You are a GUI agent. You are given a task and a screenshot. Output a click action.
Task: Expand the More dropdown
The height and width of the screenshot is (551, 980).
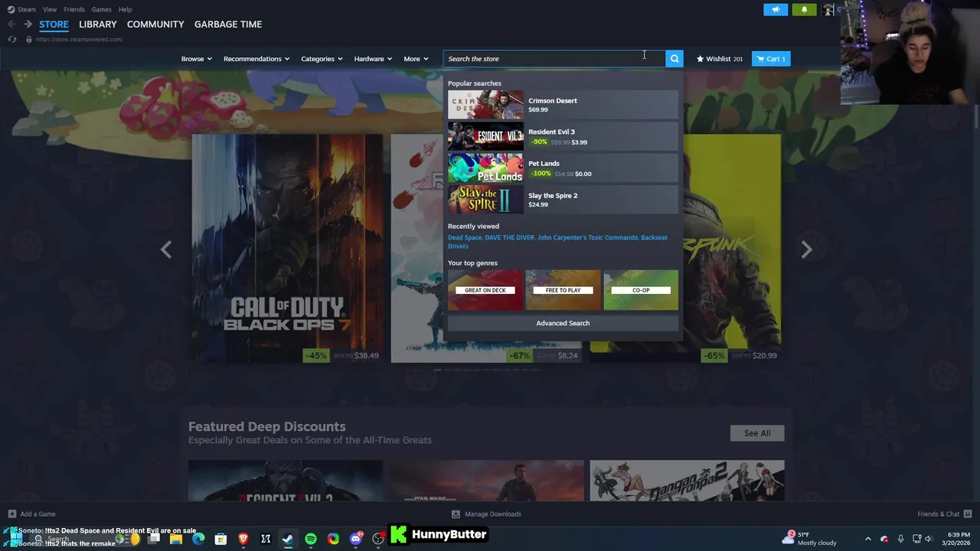(416, 59)
